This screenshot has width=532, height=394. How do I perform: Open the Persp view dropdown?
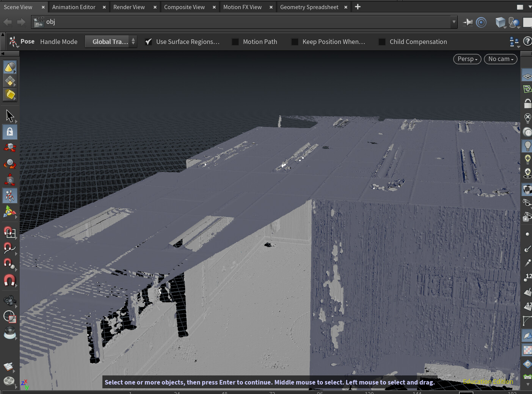pyautogui.click(x=467, y=59)
